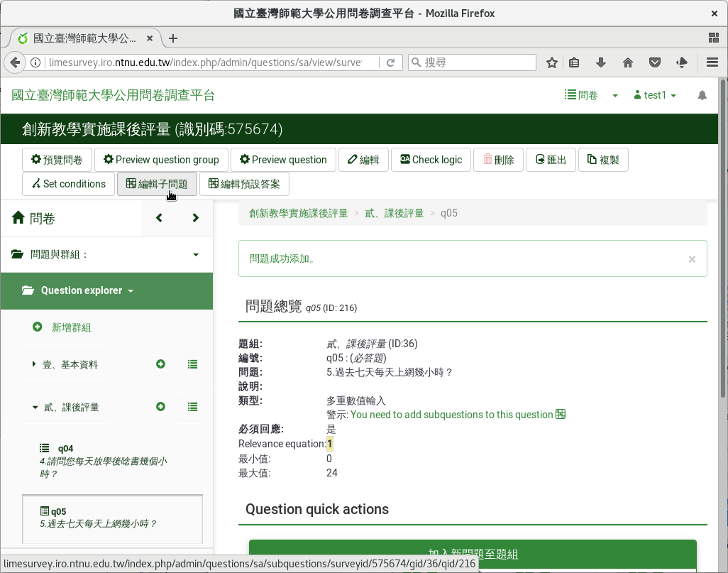Edit the question with 編輯 button

tap(363, 160)
